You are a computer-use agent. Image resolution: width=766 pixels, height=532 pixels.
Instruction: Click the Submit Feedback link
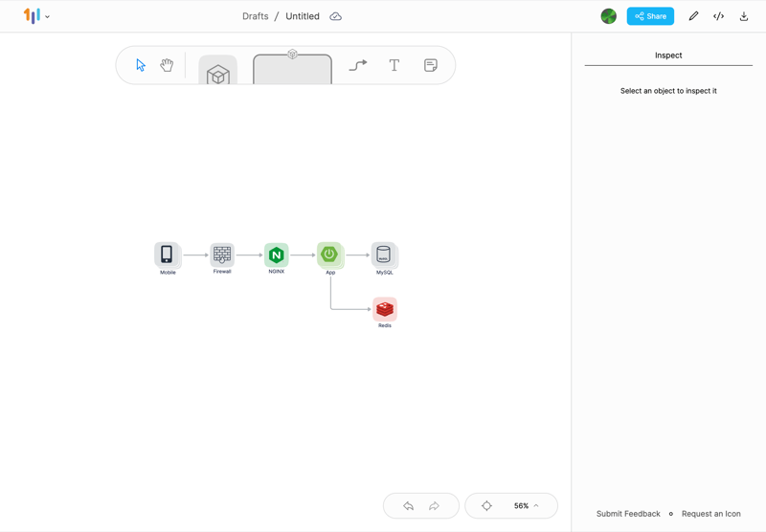tap(628, 514)
